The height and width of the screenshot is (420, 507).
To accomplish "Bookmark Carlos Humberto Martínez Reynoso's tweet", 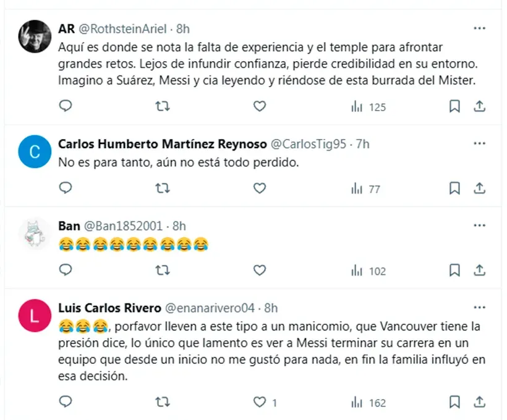I will pos(454,188).
